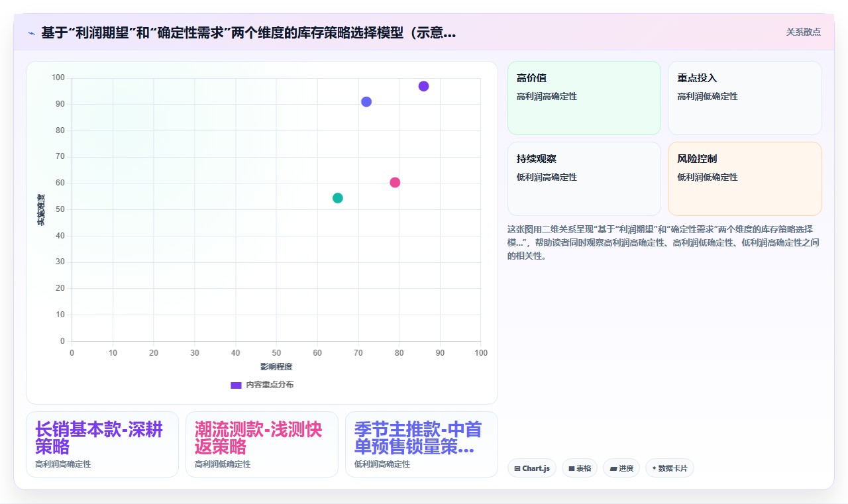Click the lightning icon beside the title
The image size is (848, 504).
pos(31,32)
